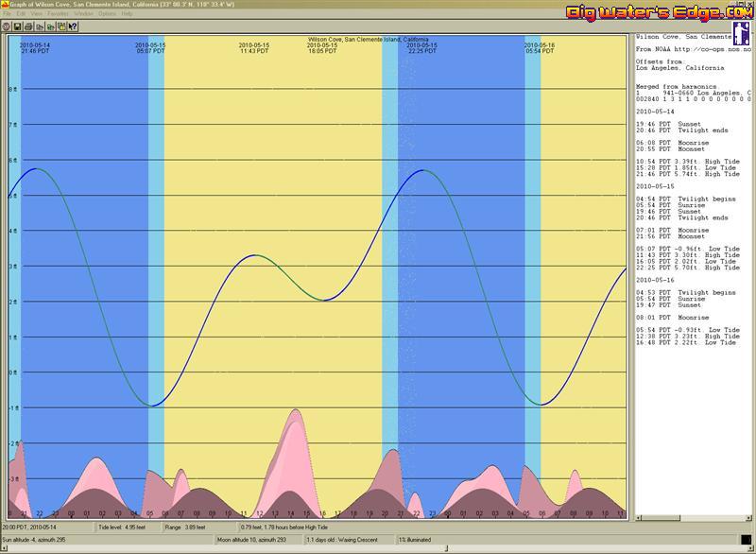Image resolution: width=756 pixels, height=554 pixels.
Task: Click the Tide level field in status bar
Action: pyautogui.click(x=124, y=527)
